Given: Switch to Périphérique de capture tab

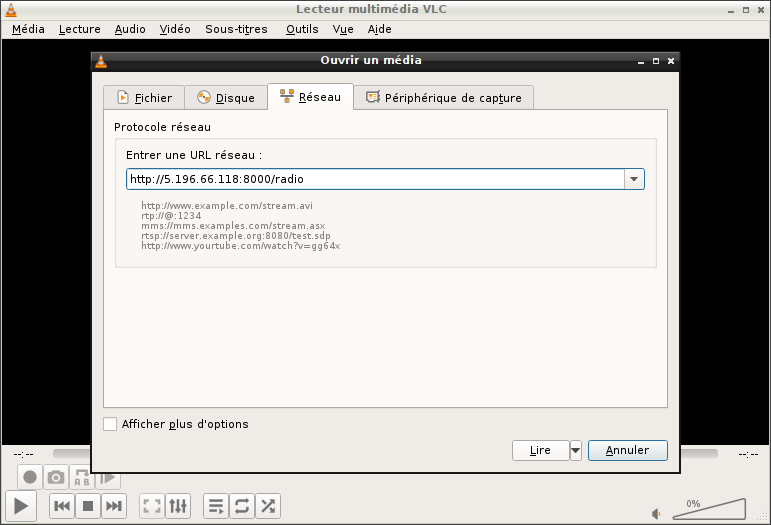Looking at the screenshot, I should pos(444,98).
